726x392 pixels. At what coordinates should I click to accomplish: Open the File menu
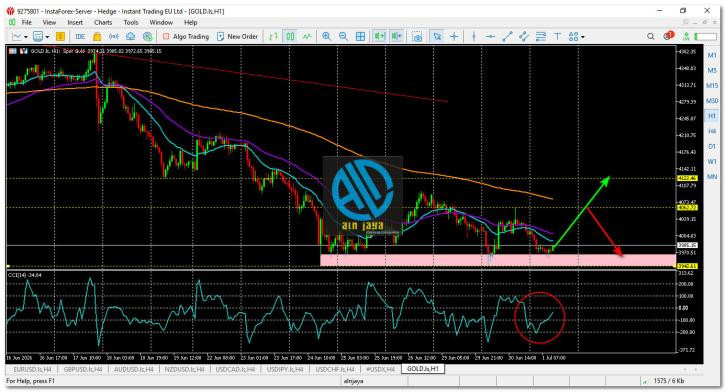pyautogui.click(x=26, y=22)
